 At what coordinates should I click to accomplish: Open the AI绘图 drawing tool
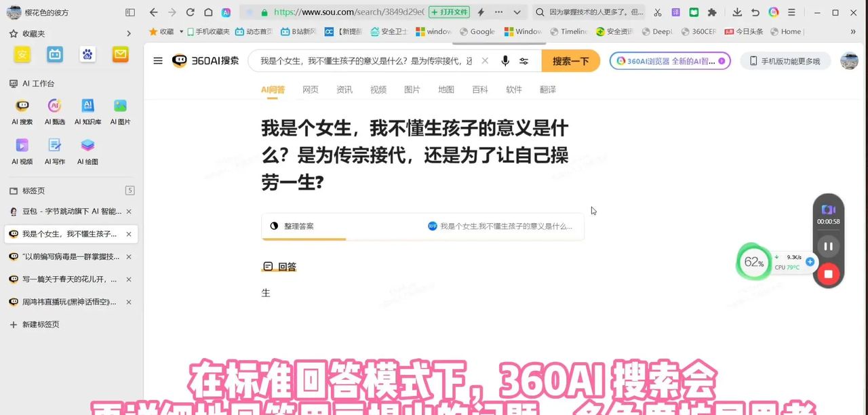pyautogui.click(x=87, y=149)
